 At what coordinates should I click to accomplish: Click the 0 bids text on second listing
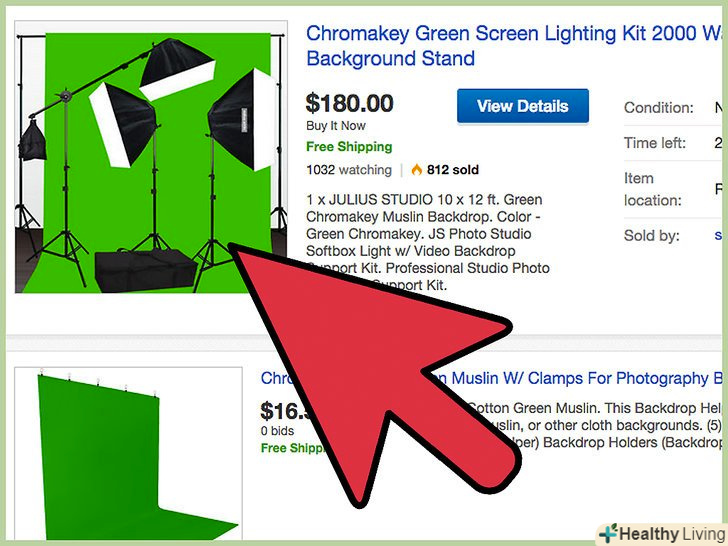[277, 431]
